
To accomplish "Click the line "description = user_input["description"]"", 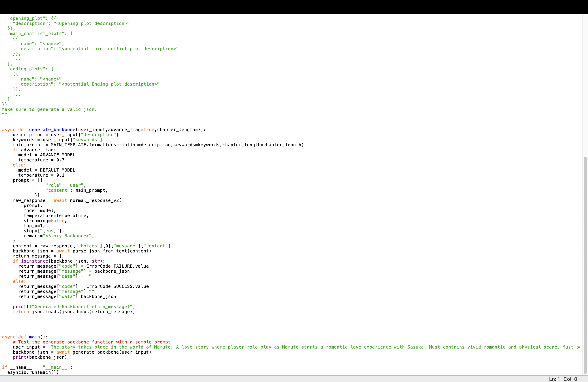I will tap(66, 135).
